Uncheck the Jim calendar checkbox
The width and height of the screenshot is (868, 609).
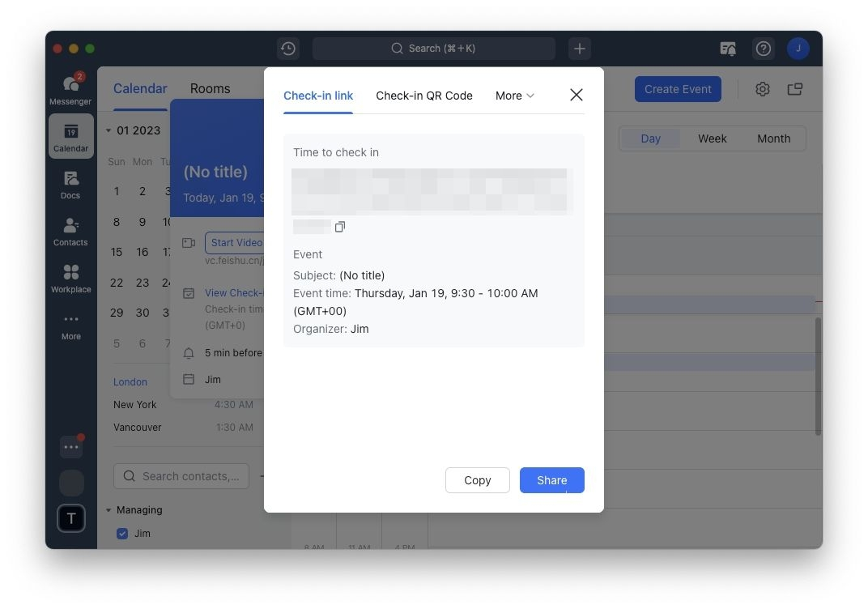[122, 534]
